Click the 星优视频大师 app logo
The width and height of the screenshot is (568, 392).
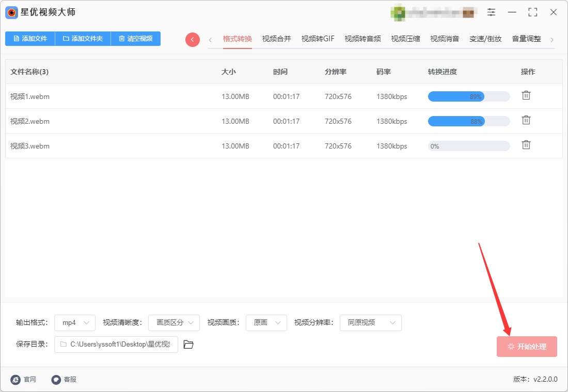11,13
